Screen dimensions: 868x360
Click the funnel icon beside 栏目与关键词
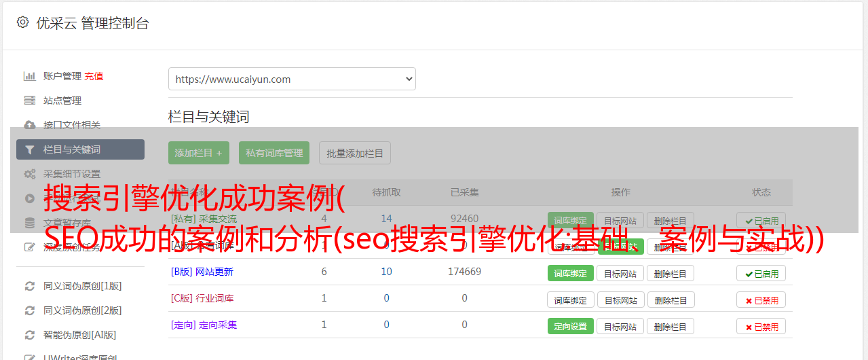(x=29, y=149)
